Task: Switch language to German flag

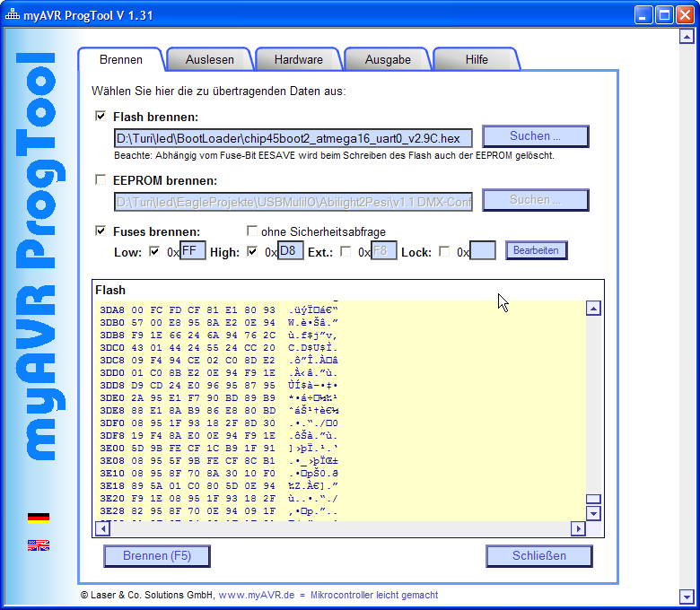Action: (x=39, y=518)
